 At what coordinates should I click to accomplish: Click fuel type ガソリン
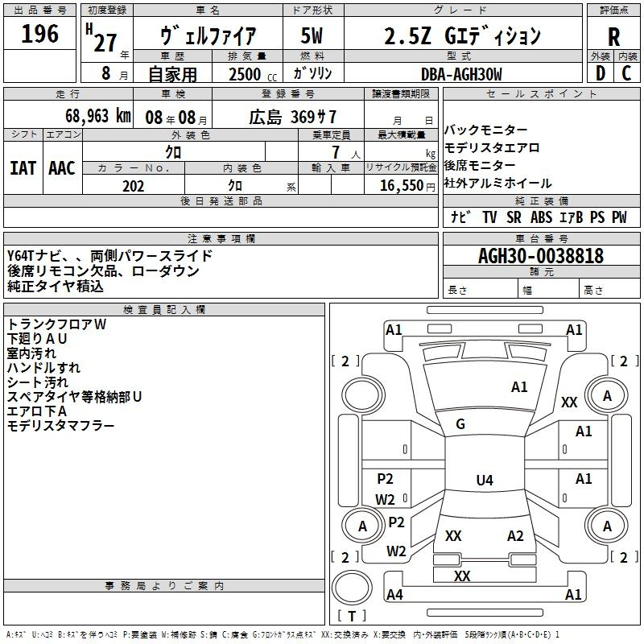312,73
